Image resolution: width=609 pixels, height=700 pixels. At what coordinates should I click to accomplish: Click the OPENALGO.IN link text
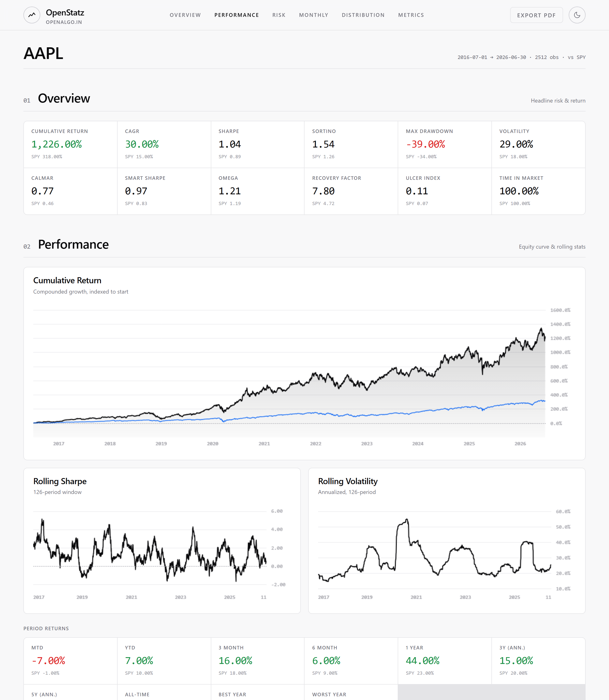(x=64, y=22)
